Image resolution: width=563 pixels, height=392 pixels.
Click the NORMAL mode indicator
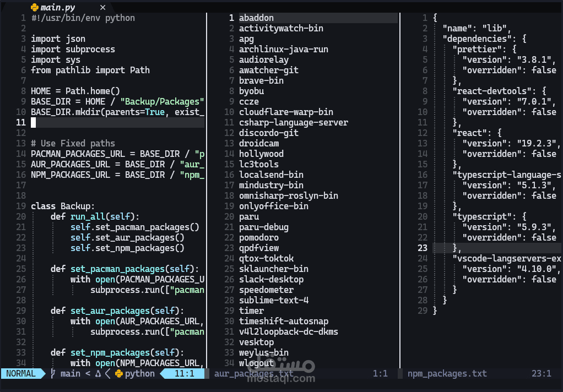(21, 374)
